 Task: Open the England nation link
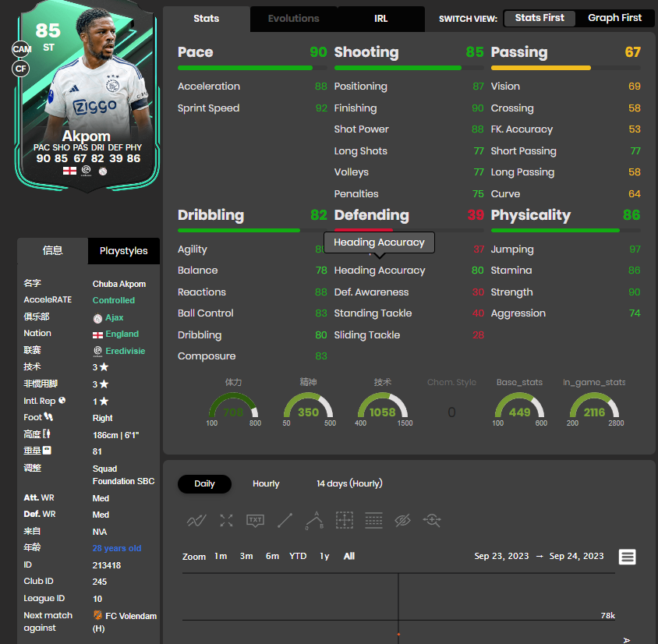[122, 334]
